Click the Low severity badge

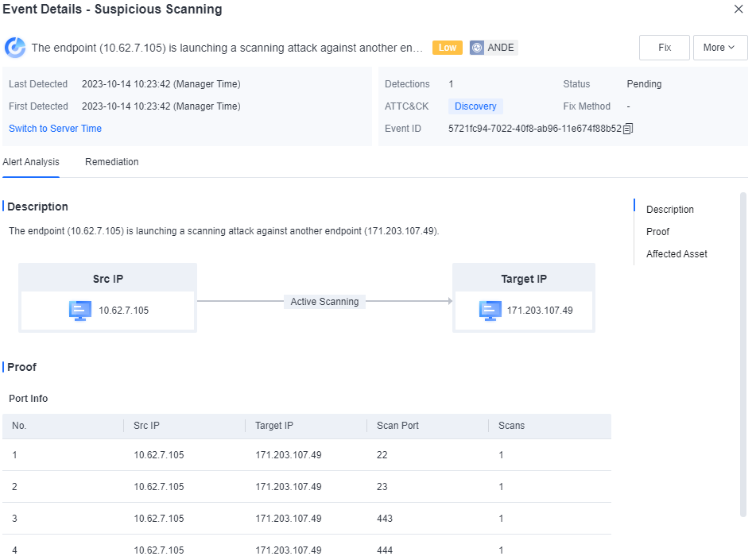tap(448, 48)
